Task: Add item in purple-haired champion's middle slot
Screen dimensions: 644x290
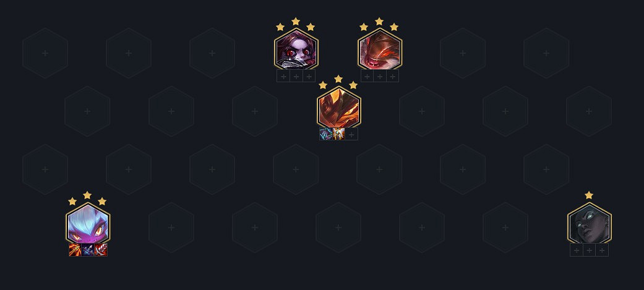Action: pos(296,76)
